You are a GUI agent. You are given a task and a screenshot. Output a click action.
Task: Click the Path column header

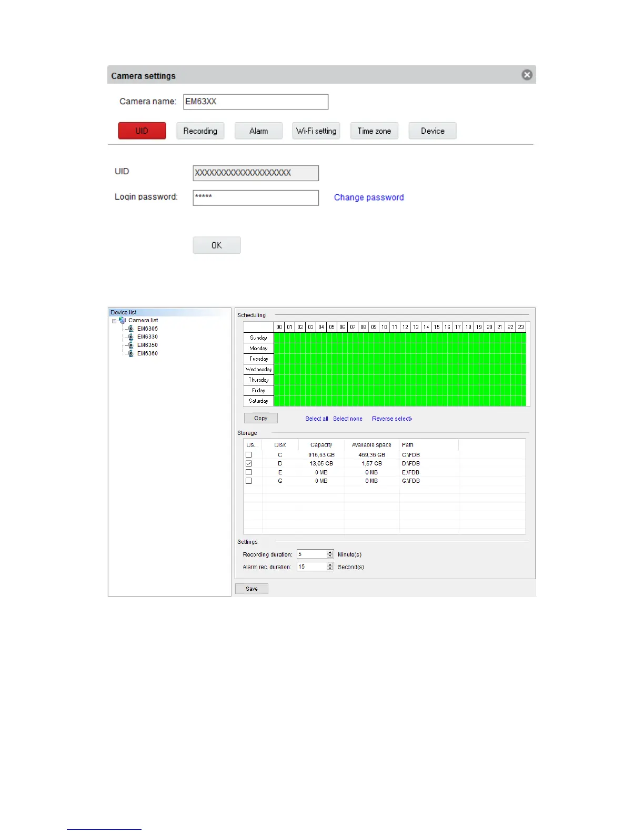[x=429, y=445]
